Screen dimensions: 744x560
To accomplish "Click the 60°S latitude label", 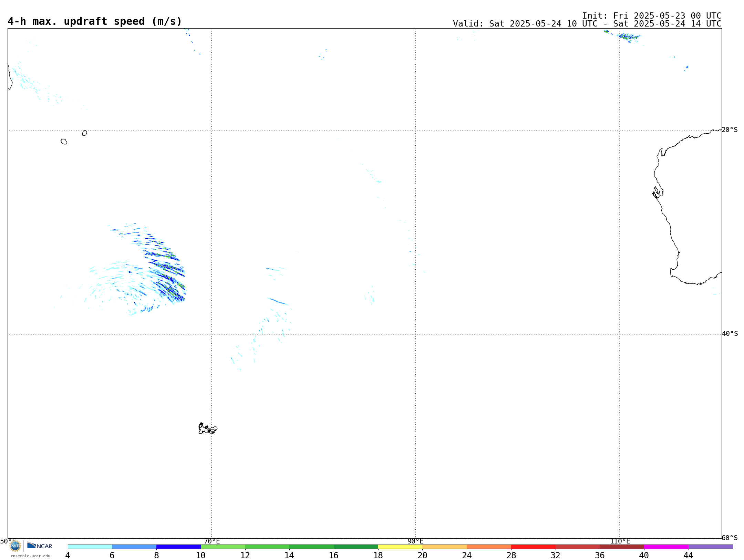I will 730,538.
